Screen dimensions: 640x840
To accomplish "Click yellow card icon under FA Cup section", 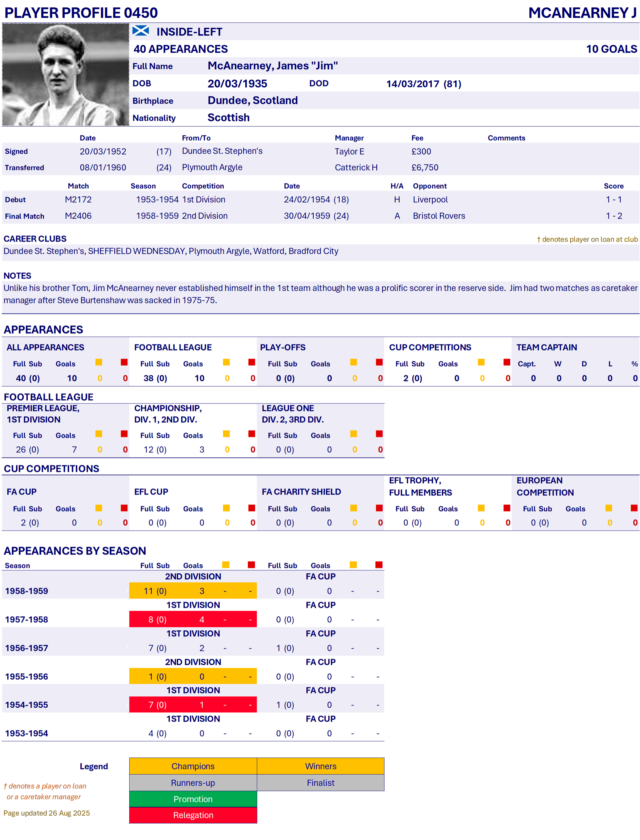I will [99, 508].
